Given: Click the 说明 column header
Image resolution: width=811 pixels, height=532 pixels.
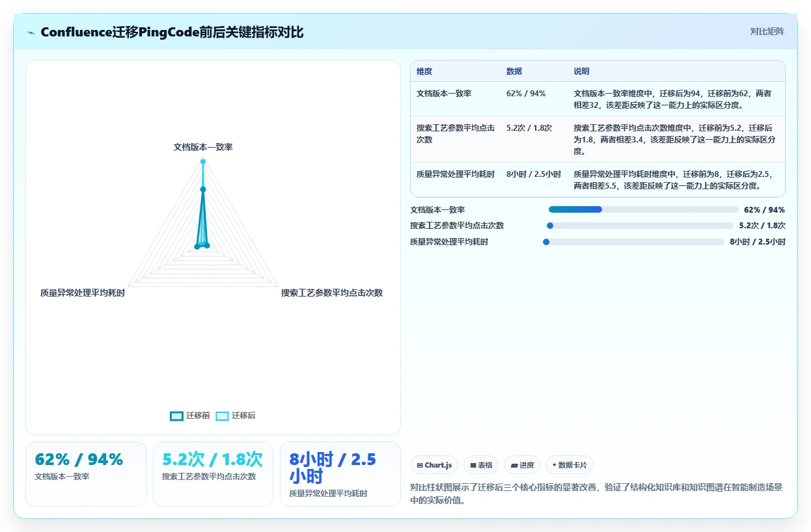Looking at the screenshot, I should tap(581, 72).
